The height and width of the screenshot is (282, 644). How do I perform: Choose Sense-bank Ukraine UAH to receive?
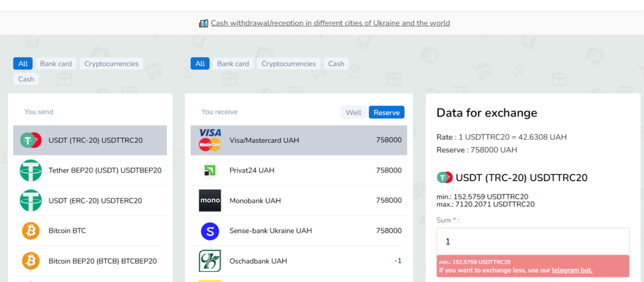[x=299, y=230]
